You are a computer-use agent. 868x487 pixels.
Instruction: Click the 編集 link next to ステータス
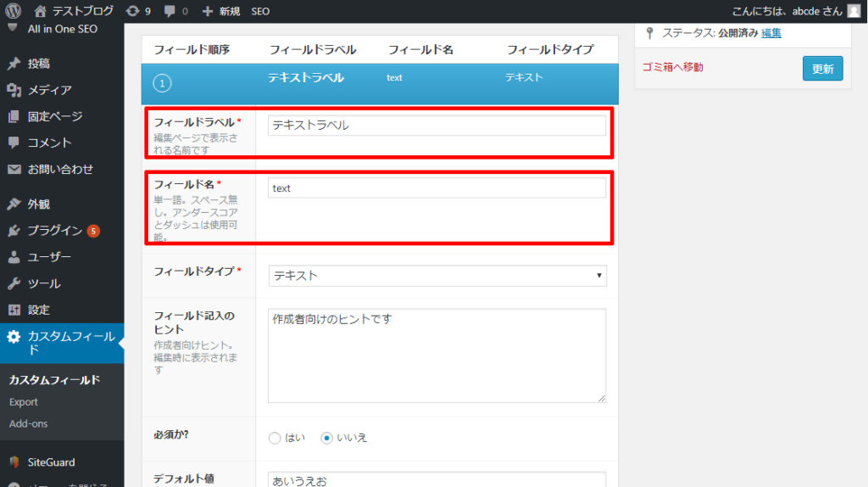tap(771, 33)
